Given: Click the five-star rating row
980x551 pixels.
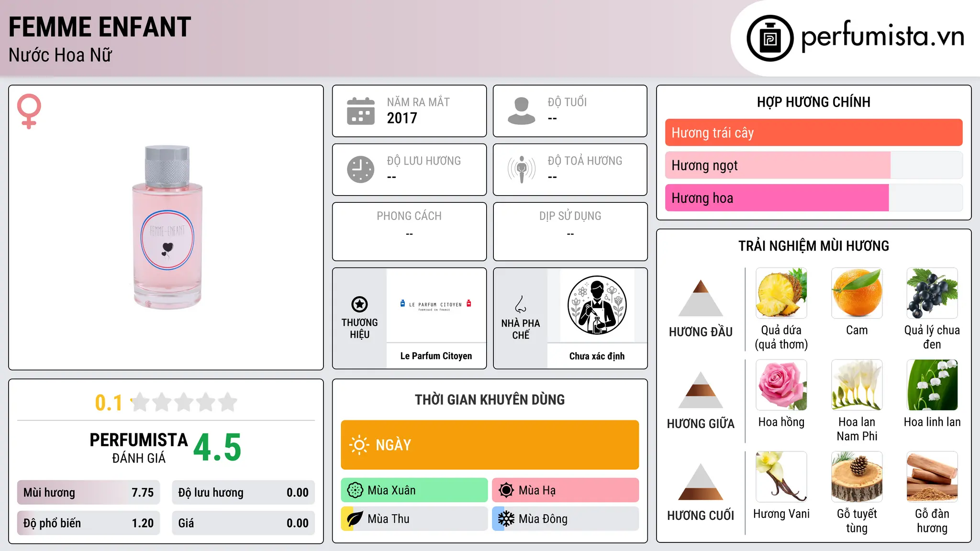Looking at the screenshot, I should tap(184, 402).
